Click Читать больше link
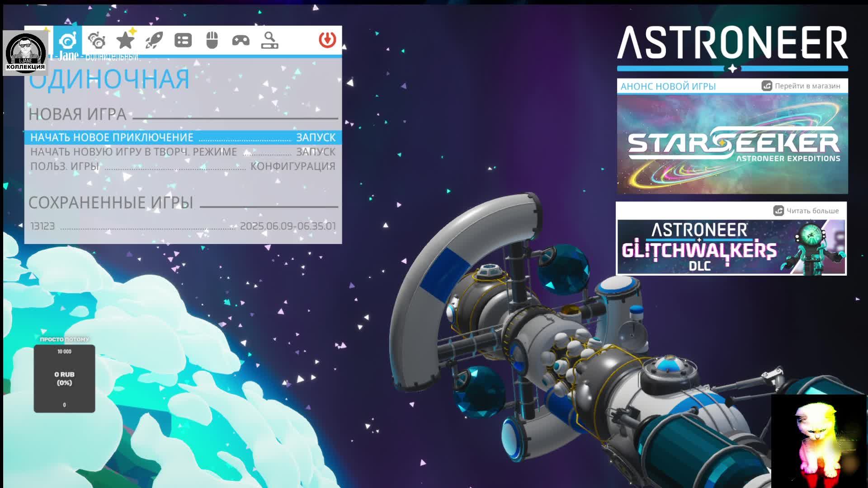Screen dimensions: 868x488 pyautogui.click(x=807, y=211)
